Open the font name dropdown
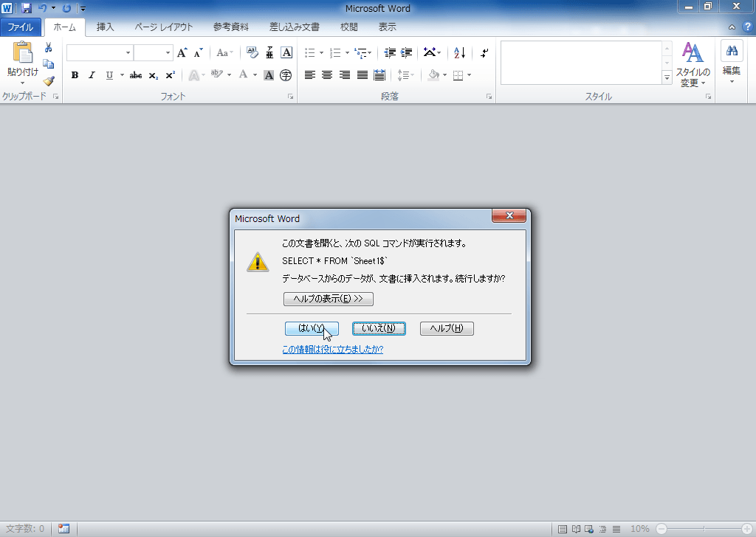The image size is (756, 537). click(x=128, y=52)
